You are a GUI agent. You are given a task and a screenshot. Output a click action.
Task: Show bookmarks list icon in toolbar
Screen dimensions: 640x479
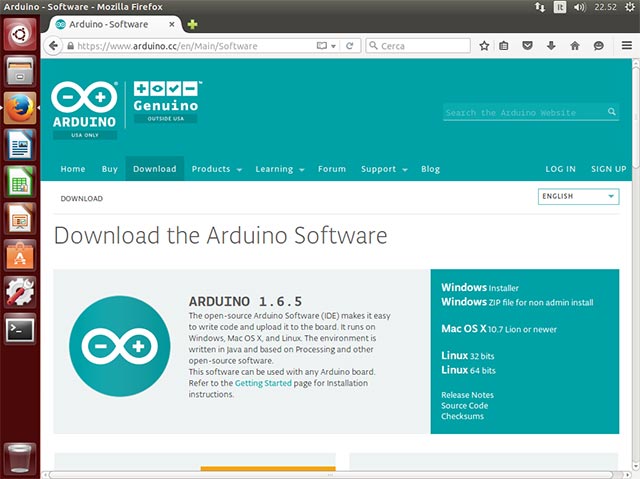pos(504,46)
